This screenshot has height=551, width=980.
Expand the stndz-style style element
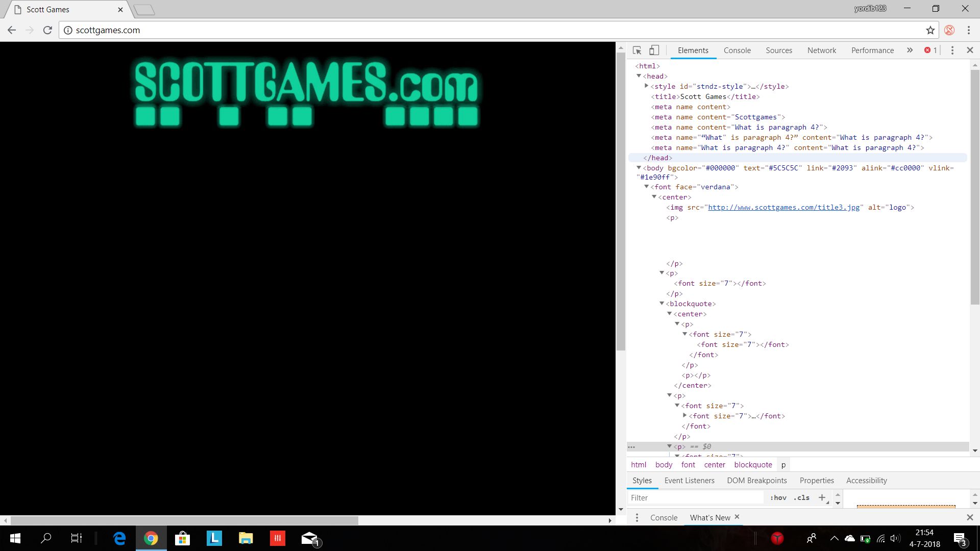646,86
